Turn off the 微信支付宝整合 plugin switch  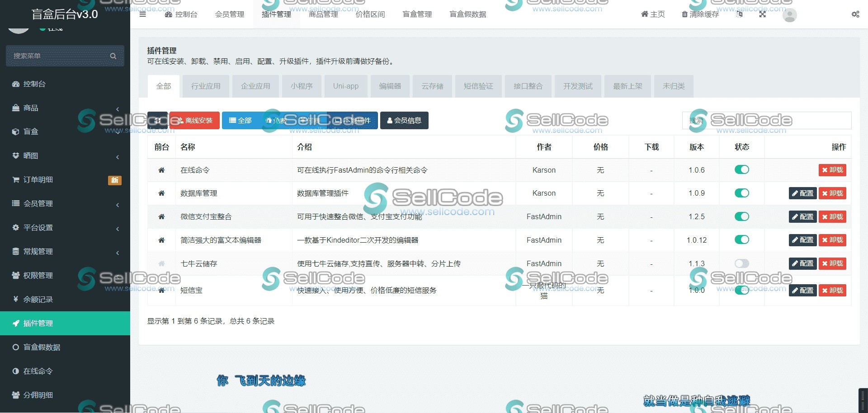point(741,216)
